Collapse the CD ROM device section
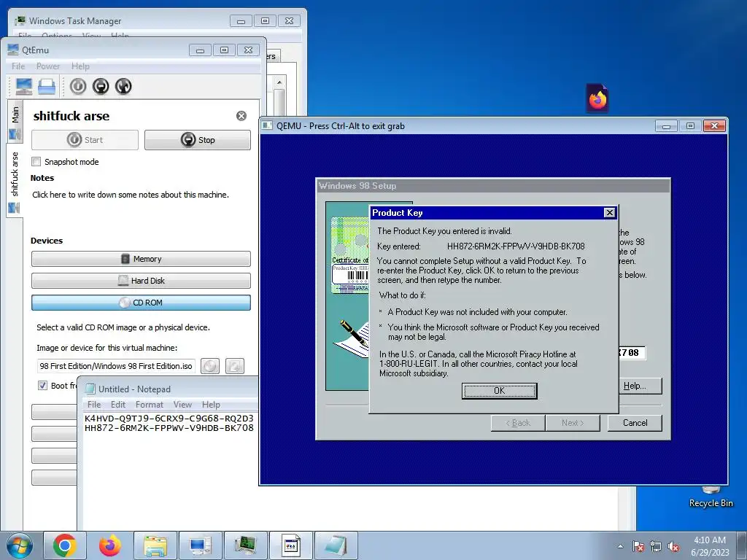 pyautogui.click(x=141, y=303)
